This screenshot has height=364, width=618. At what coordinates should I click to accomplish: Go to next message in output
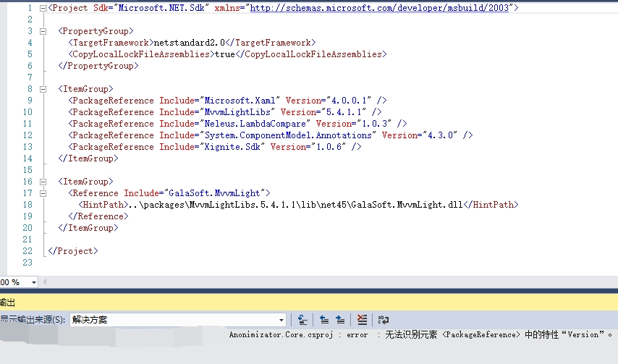[340, 320]
